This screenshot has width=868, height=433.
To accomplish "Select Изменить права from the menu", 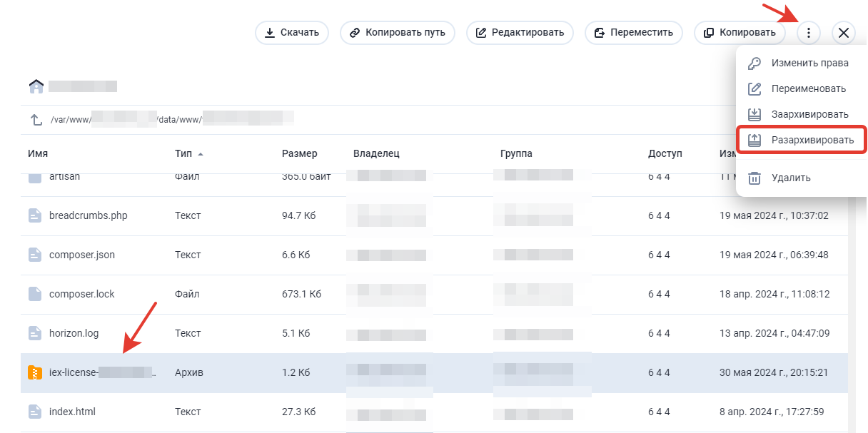I will [x=809, y=63].
